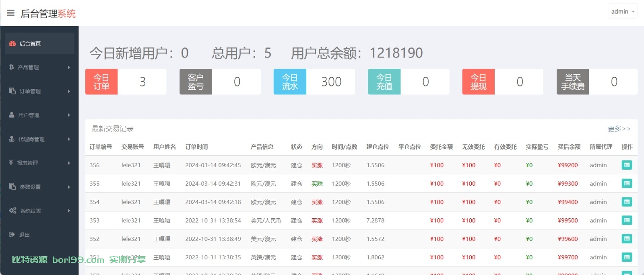Click 最新交易记录 panel title

[113, 129]
